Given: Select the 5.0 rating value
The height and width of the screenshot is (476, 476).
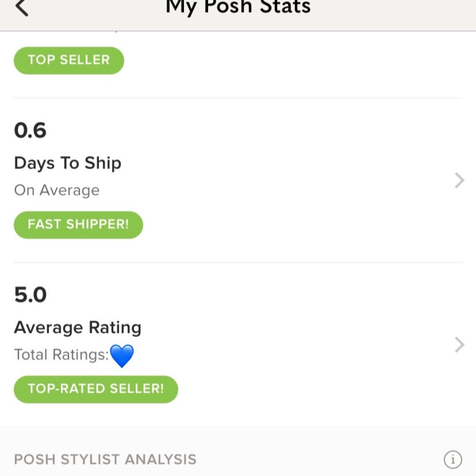Looking at the screenshot, I should click(x=30, y=295).
